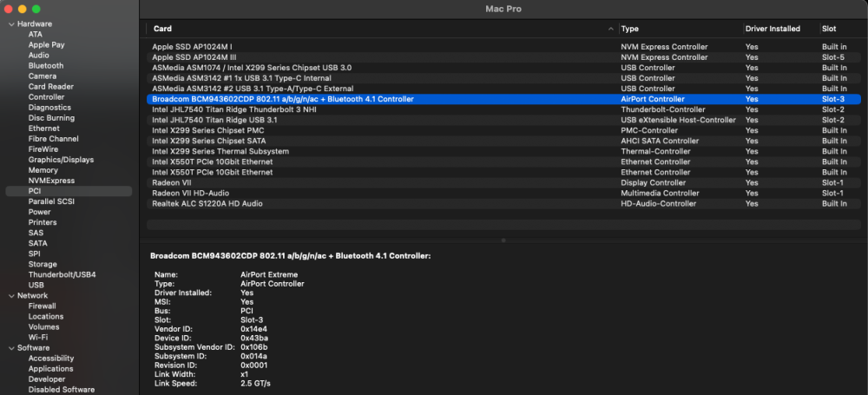The width and height of the screenshot is (868, 395).
Task: Click the Link Speed value 2.5 GT/s
Action: [256, 384]
